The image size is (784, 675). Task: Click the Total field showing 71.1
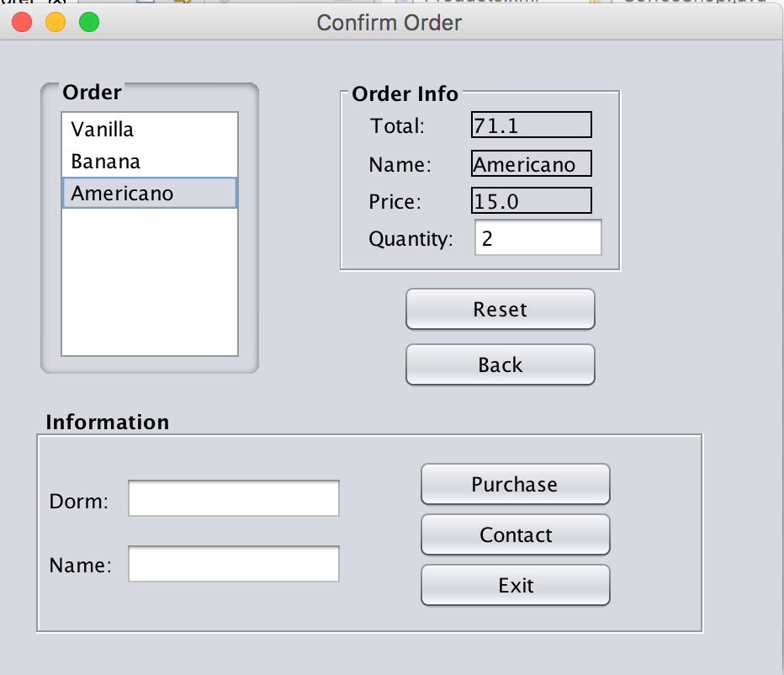[532, 125]
